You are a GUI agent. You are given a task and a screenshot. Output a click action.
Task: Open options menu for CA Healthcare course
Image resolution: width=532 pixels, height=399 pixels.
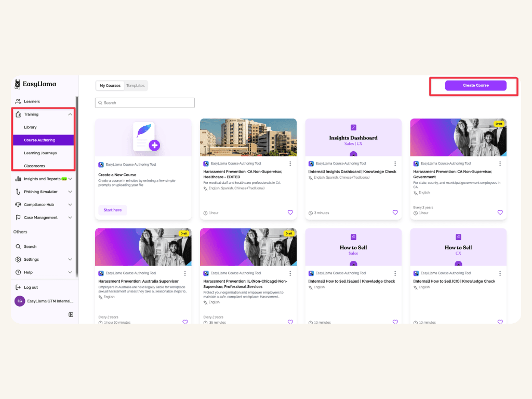coord(290,164)
